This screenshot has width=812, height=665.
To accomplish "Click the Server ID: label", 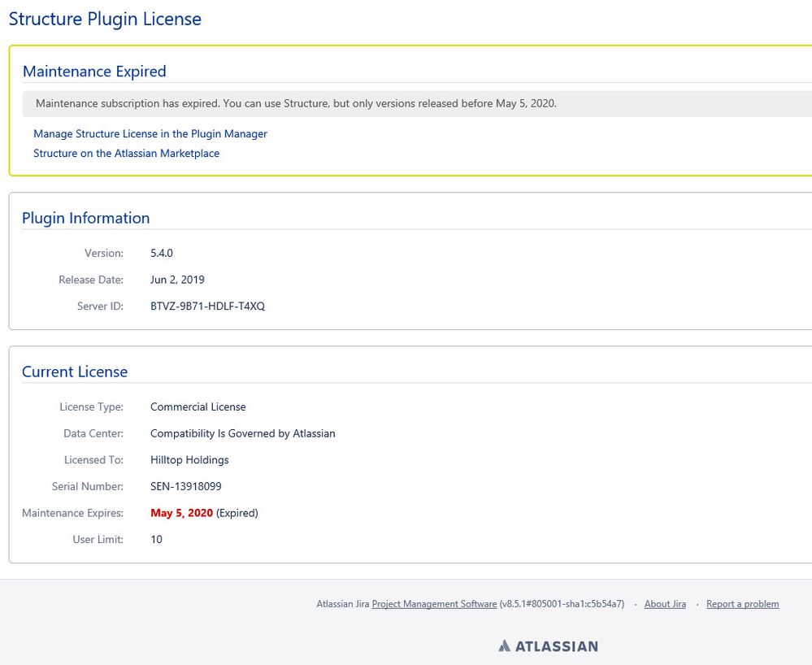I will 101,306.
